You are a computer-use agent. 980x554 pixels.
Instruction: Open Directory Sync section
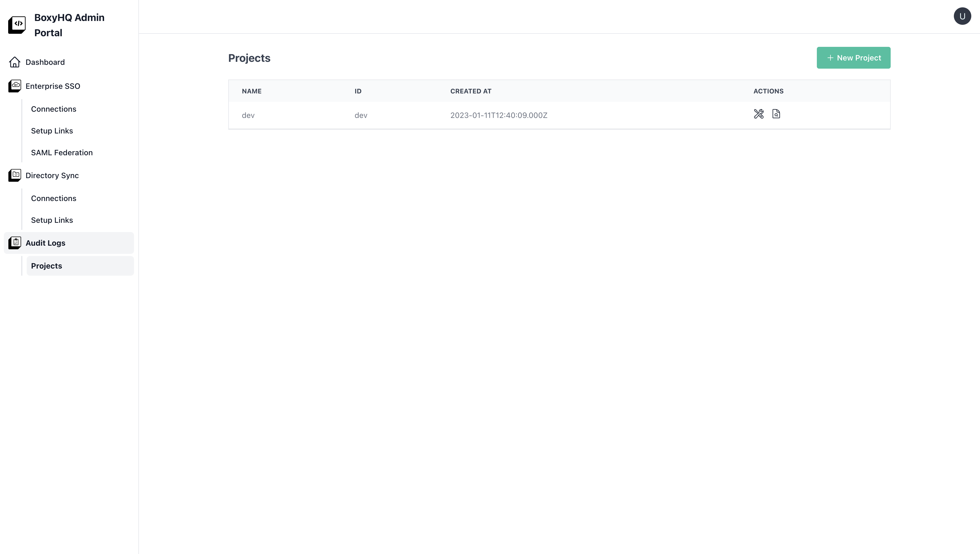tap(52, 175)
